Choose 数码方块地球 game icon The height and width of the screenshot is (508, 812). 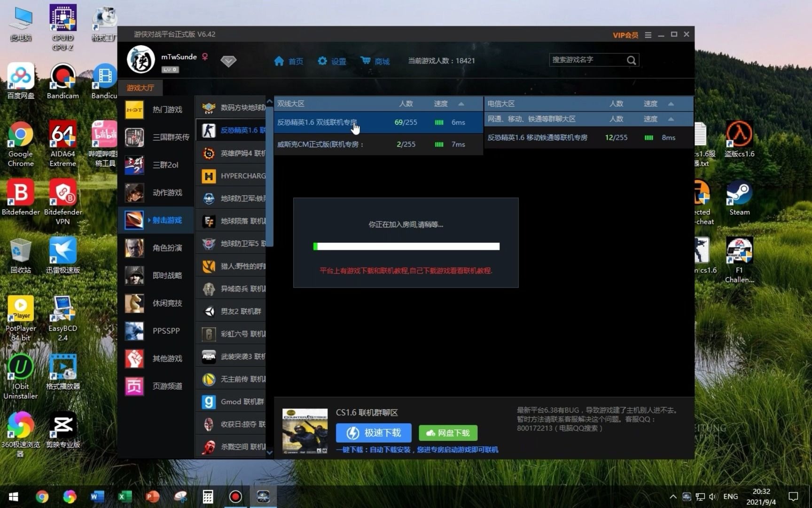click(x=209, y=108)
